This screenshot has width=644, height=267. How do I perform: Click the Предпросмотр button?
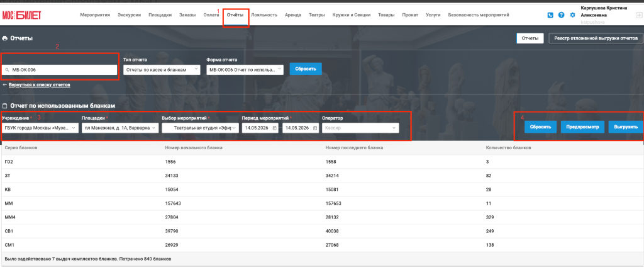pyautogui.click(x=582, y=127)
